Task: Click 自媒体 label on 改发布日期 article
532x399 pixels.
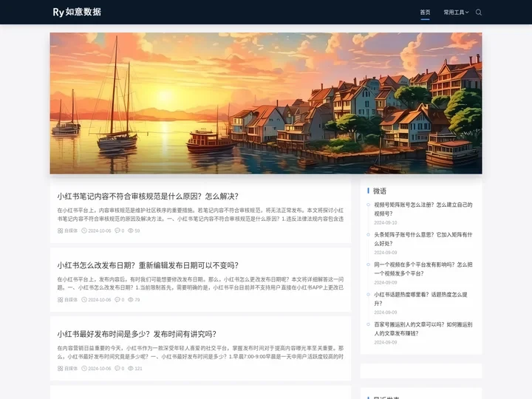Action: pyautogui.click(x=71, y=299)
